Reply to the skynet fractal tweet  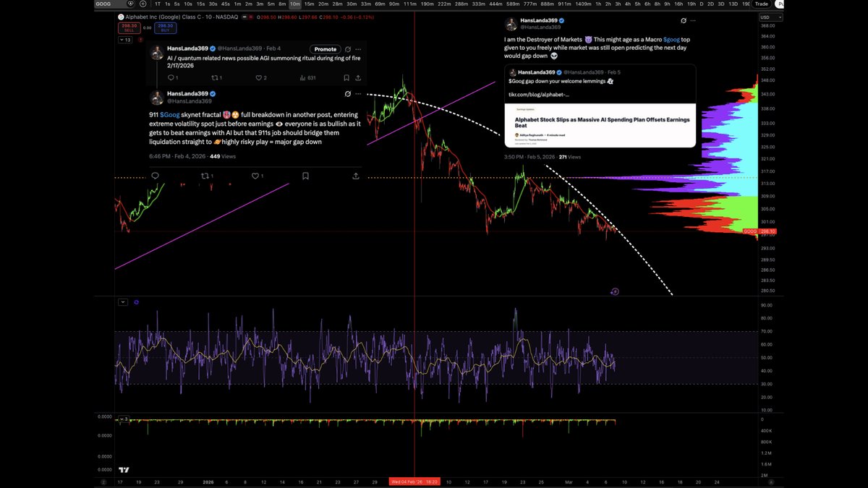coord(155,176)
